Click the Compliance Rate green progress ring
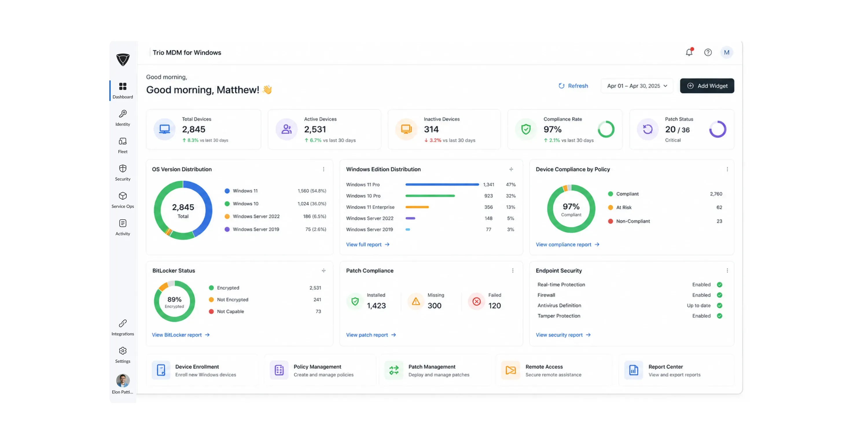Viewport: 868px width, 444px height. pos(606,129)
